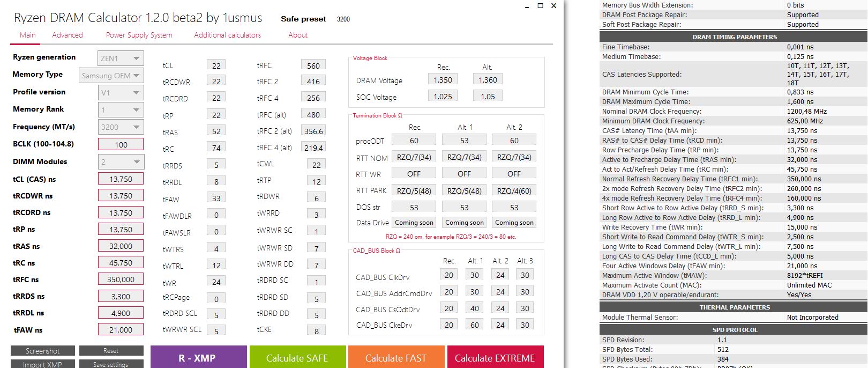Click the tRFC 4 (alt) value 219.4
868x368 pixels.
[313, 147]
